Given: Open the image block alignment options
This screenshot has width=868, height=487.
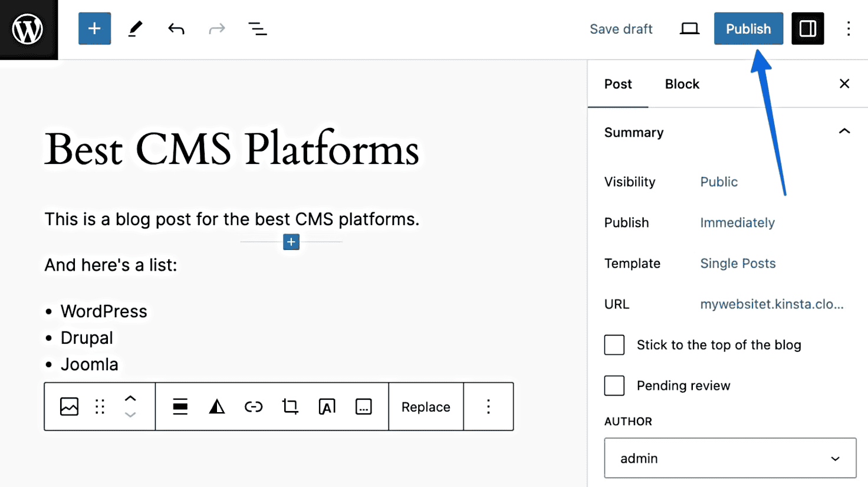Looking at the screenshot, I should pyautogui.click(x=179, y=406).
